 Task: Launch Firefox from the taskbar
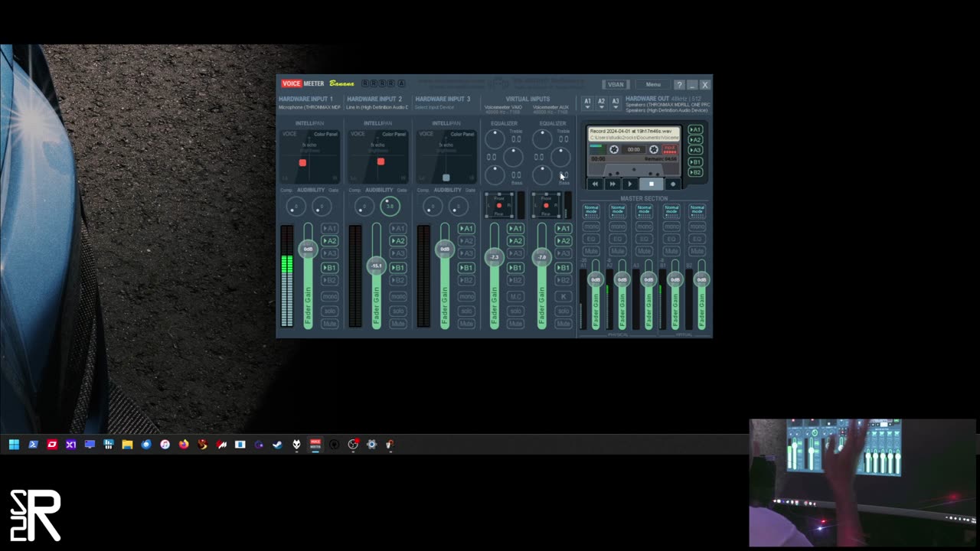[x=184, y=445]
